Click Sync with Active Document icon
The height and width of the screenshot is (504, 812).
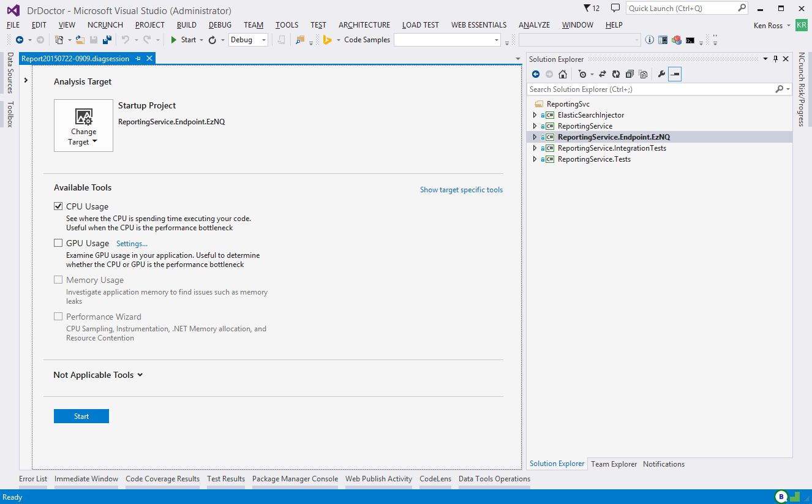602,74
